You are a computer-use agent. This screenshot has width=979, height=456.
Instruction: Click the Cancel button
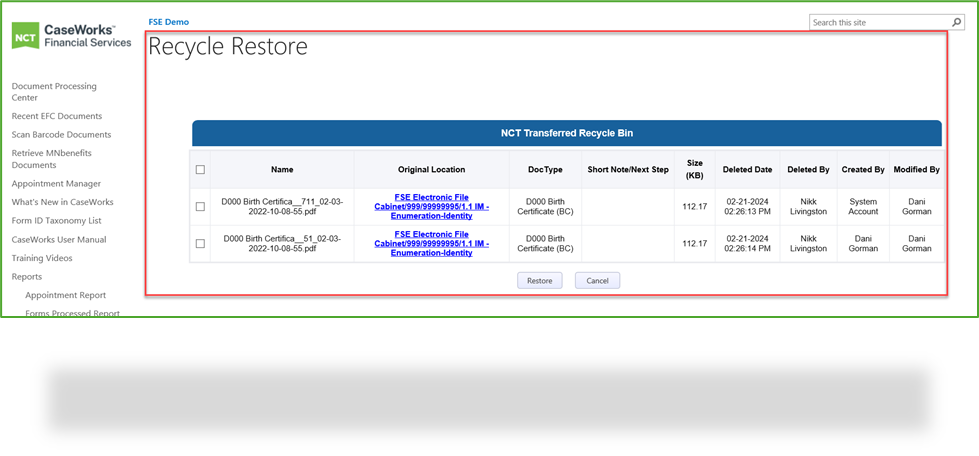pyautogui.click(x=597, y=280)
